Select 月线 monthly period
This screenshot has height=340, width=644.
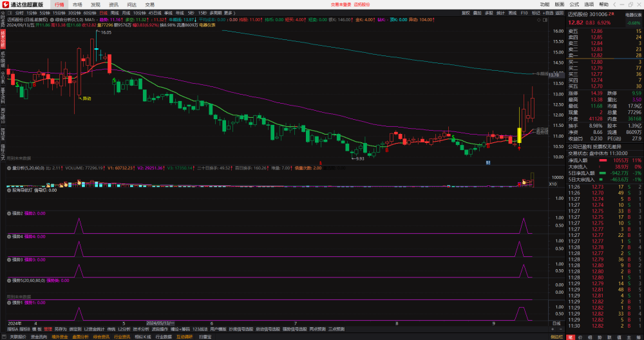[126, 13]
